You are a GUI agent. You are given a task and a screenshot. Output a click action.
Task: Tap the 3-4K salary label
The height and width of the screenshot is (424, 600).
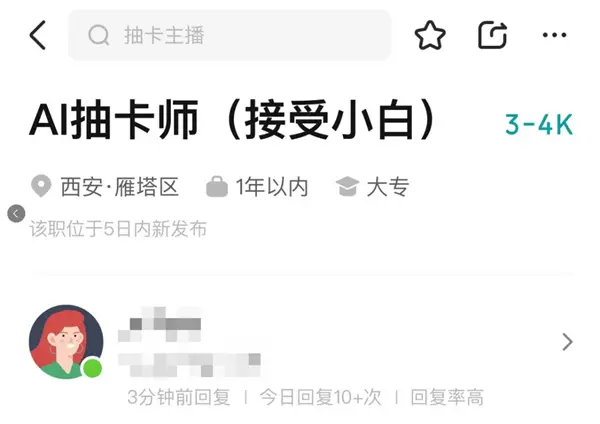[539, 124]
